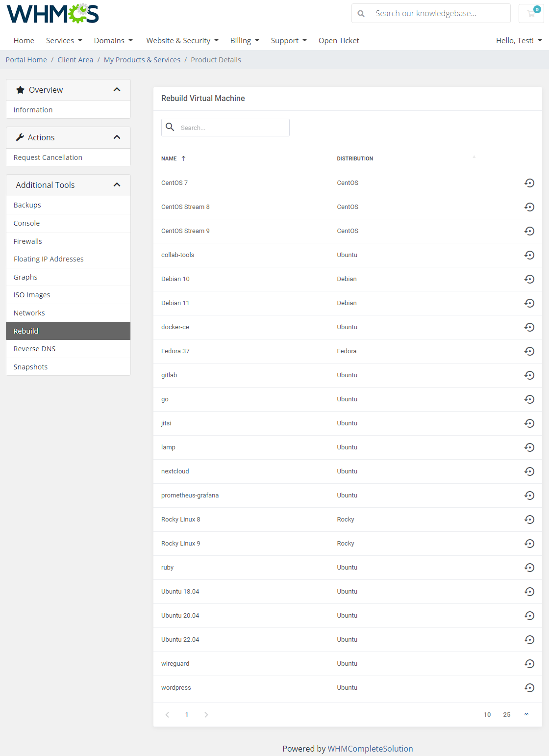
Task: Click the rebuild icon for Ubuntu 20.04
Action: [x=529, y=616]
